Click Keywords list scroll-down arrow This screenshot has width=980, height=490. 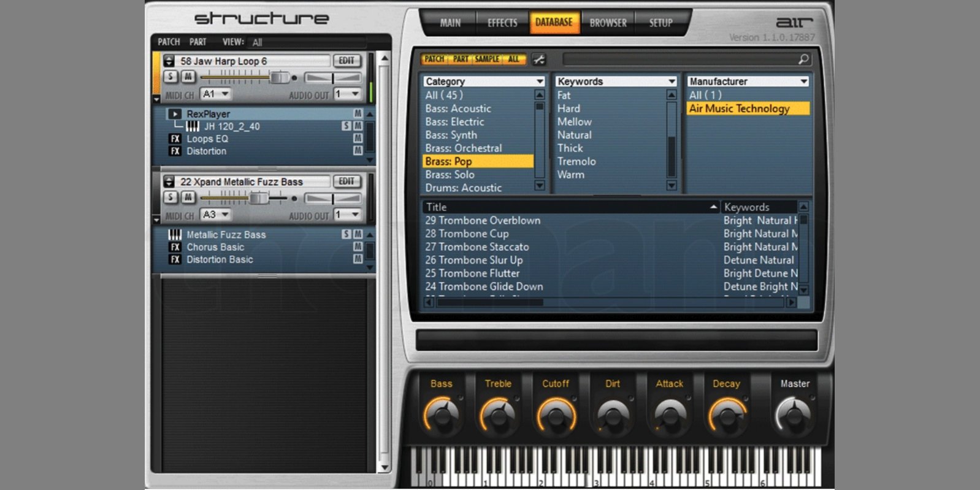pyautogui.click(x=672, y=185)
